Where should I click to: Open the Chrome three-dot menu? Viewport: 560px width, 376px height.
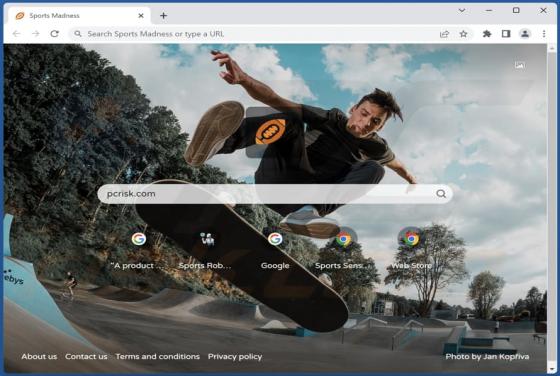coord(544,34)
